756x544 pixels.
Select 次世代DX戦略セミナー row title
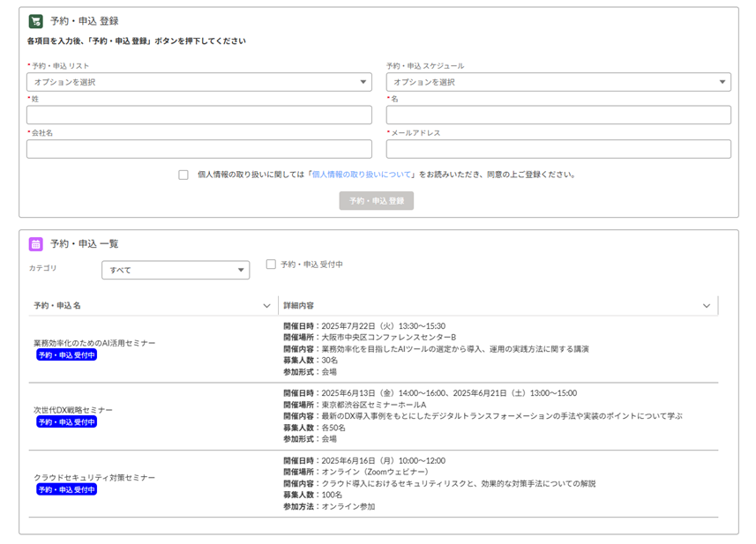click(73, 410)
